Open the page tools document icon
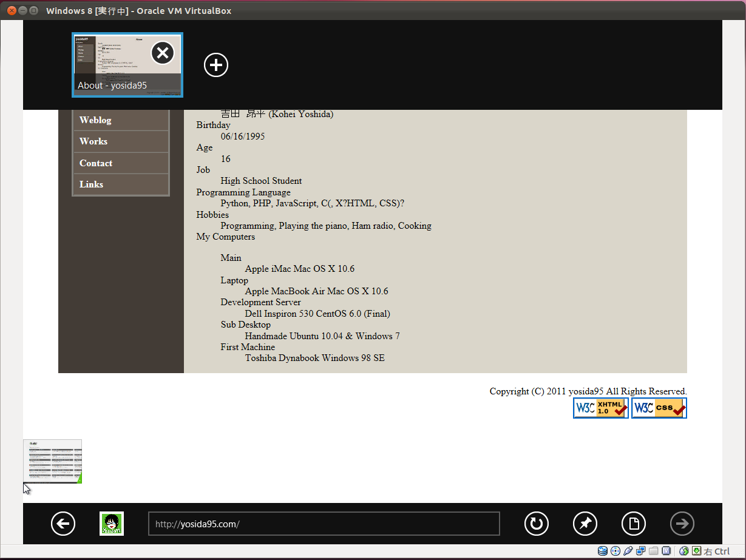The width and height of the screenshot is (746, 560). coord(634,524)
